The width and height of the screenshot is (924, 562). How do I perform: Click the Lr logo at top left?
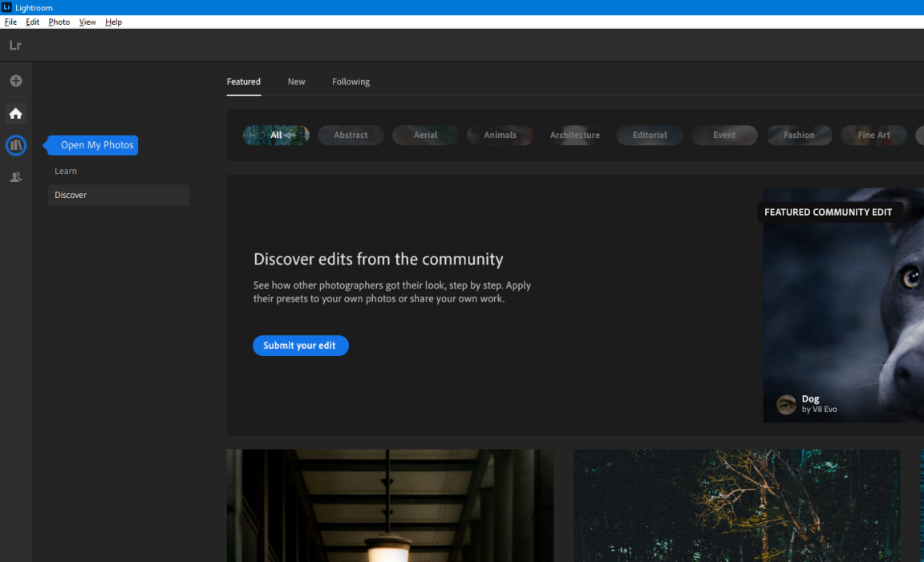coord(15,46)
